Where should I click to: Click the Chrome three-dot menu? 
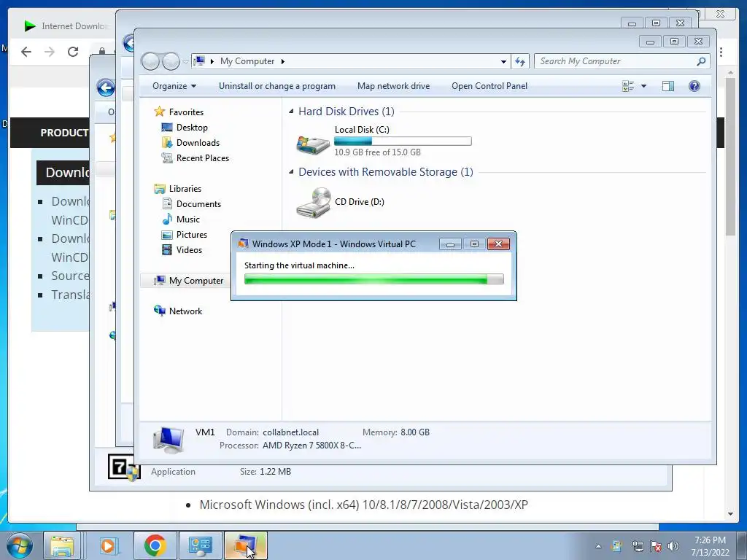721,52
